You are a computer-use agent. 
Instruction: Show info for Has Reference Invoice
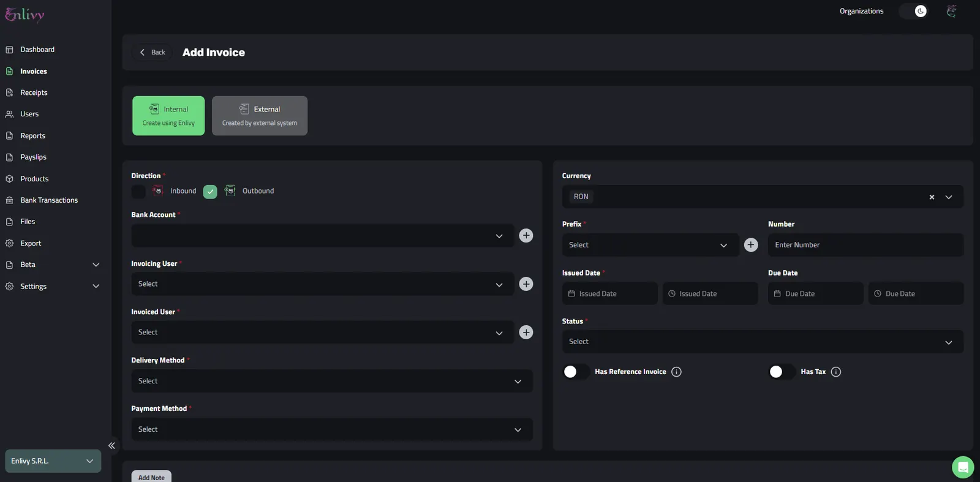(x=676, y=372)
